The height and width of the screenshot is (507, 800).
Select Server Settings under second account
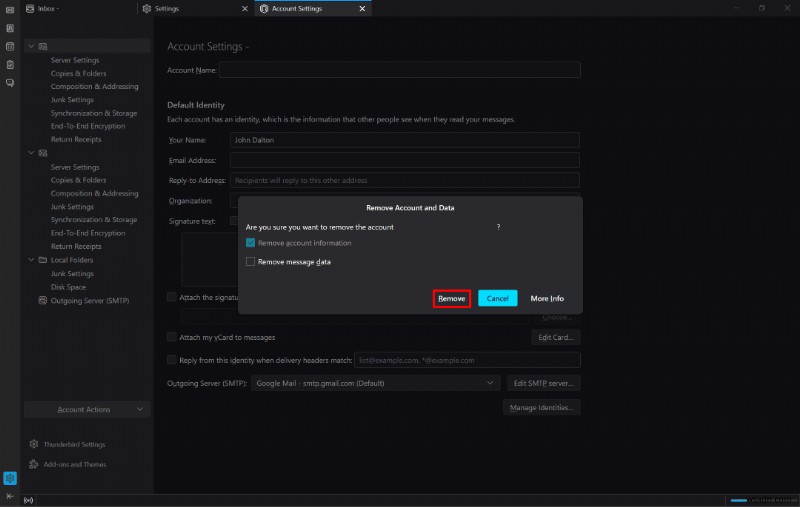tap(75, 167)
